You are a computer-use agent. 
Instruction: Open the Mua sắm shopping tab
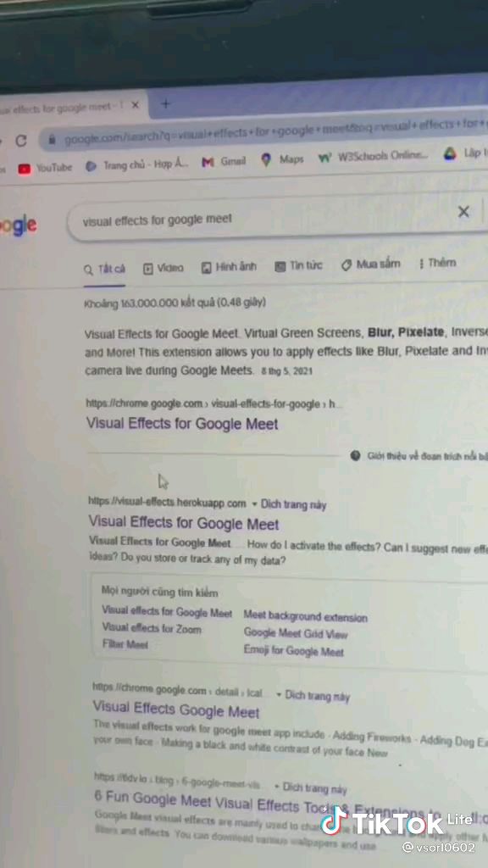pos(371,264)
